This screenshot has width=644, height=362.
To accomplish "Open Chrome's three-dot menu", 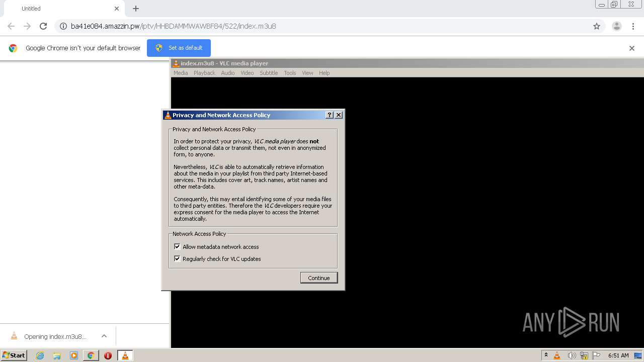I will [x=633, y=26].
